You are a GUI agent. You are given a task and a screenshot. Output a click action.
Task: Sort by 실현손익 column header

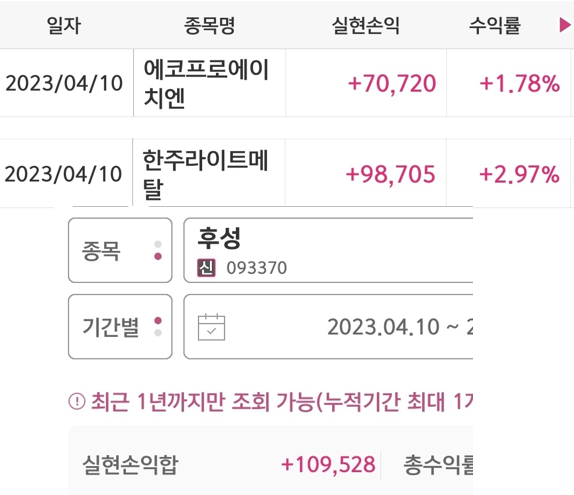coord(366,26)
